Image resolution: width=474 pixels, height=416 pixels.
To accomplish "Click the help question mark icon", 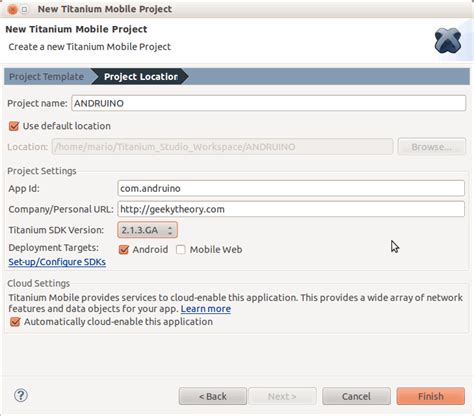I will [21, 396].
